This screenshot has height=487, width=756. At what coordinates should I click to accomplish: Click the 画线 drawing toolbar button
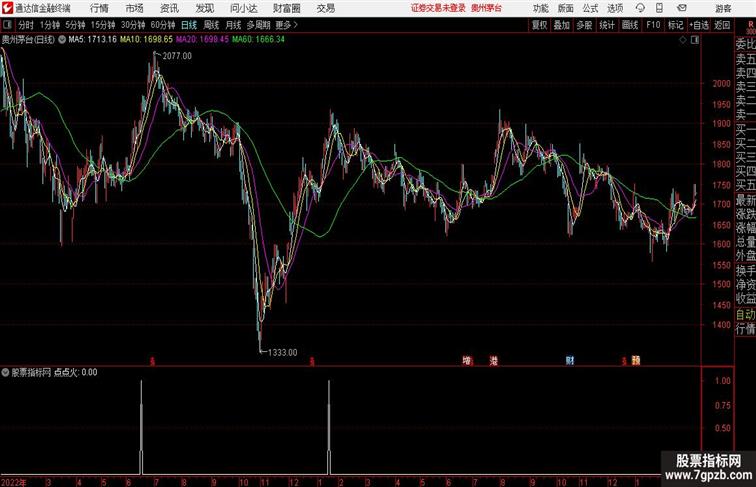tap(630, 25)
